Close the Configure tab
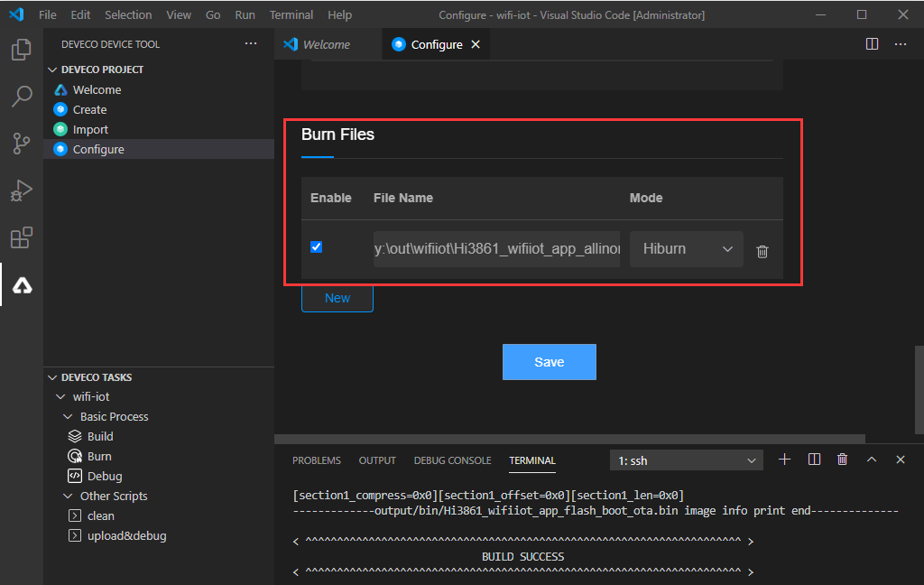Image resolution: width=924 pixels, height=585 pixels. point(476,44)
